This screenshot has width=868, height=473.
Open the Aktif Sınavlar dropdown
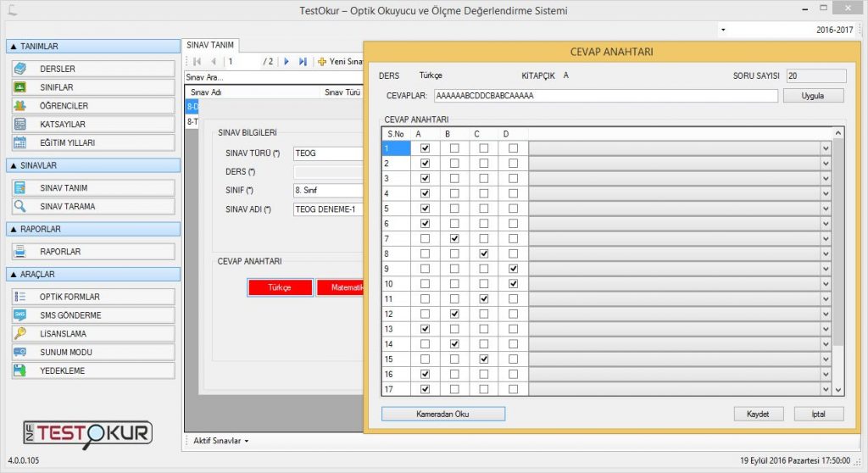(x=221, y=441)
